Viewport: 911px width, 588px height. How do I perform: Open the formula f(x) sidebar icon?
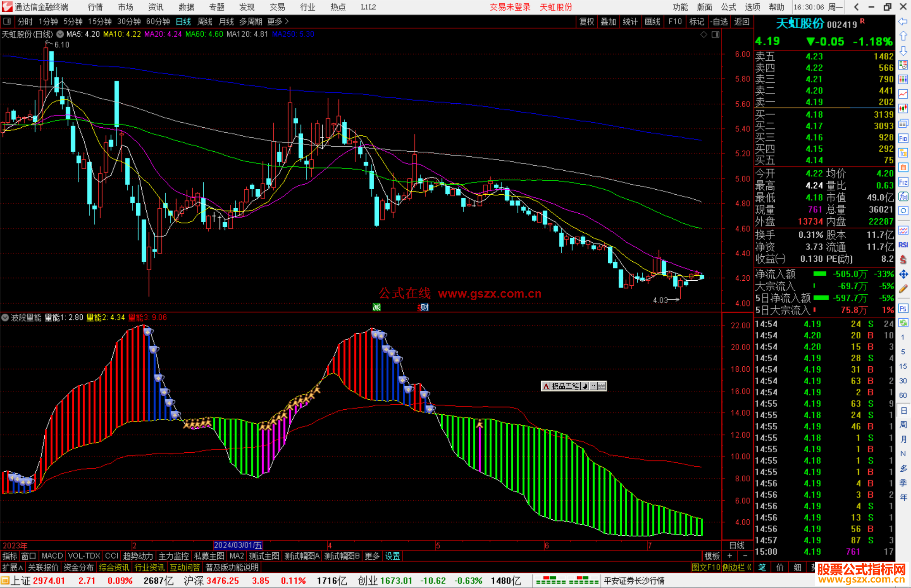[x=903, y=196]
